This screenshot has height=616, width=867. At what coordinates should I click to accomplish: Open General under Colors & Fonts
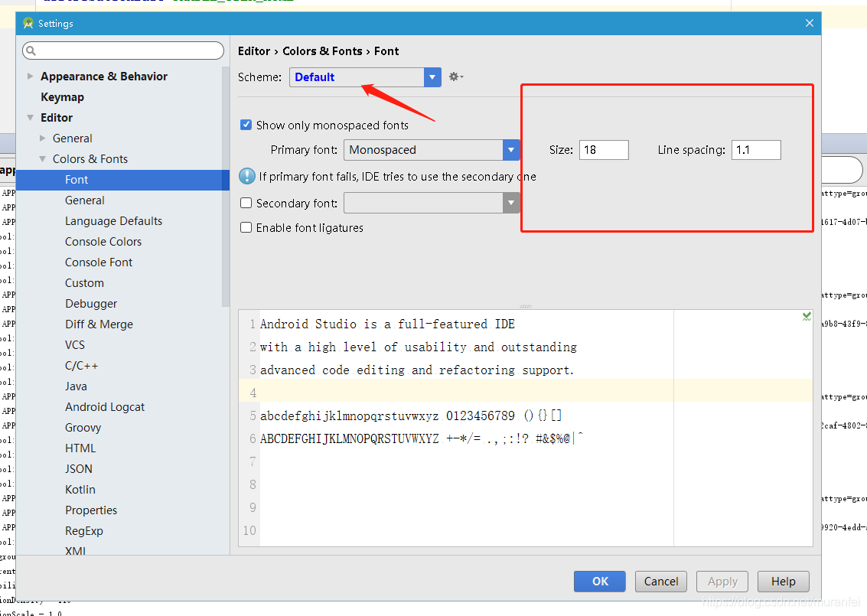coord(85,200)
